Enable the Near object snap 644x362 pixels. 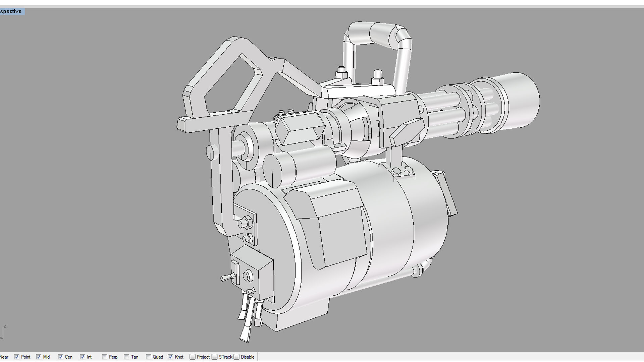click(4, 357)
